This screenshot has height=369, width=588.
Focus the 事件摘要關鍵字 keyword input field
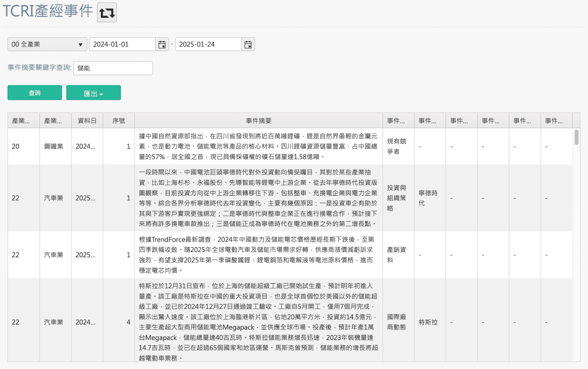pyautogui.click(x=113, y=68)
